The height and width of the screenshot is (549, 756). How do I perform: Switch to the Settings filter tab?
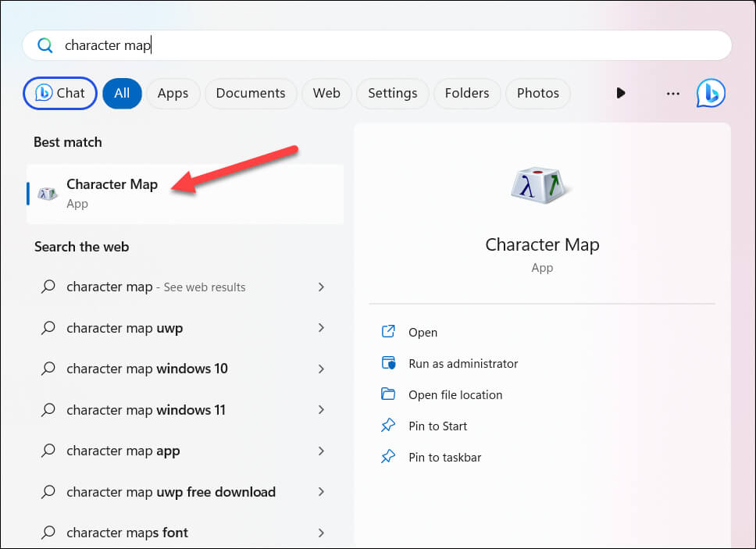393,93
